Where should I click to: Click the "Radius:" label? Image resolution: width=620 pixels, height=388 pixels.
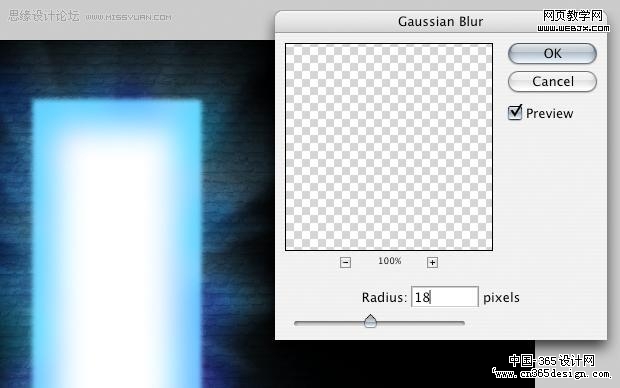coord(384,297)
